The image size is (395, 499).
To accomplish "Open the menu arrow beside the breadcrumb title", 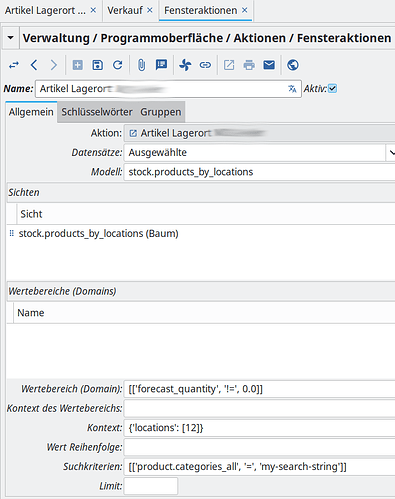I will pos(11,38).
